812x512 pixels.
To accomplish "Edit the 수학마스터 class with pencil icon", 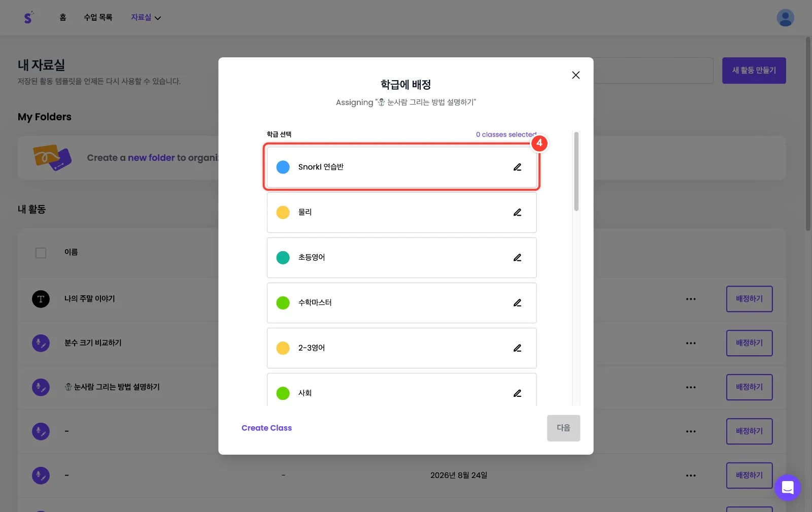I will click(x=517, y=302).
